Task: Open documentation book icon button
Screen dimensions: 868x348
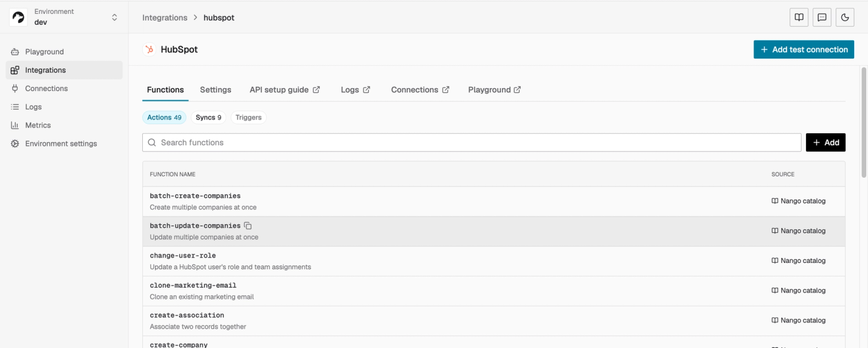Action: point(799,17)
